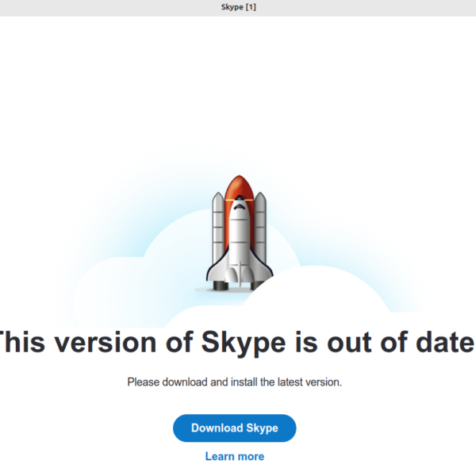Click the 'Skype [1]' window title
Screen dimensions: 476x476
[238, 7]
